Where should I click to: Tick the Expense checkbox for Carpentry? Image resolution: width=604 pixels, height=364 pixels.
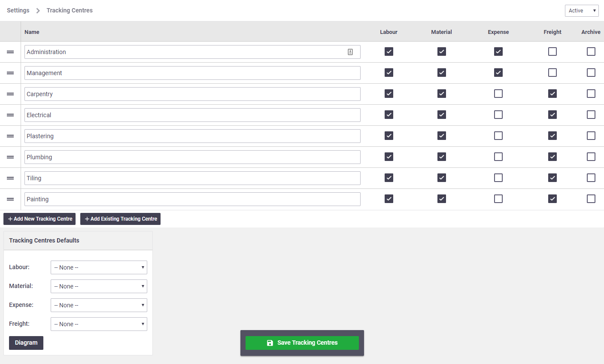pos(498,94)
